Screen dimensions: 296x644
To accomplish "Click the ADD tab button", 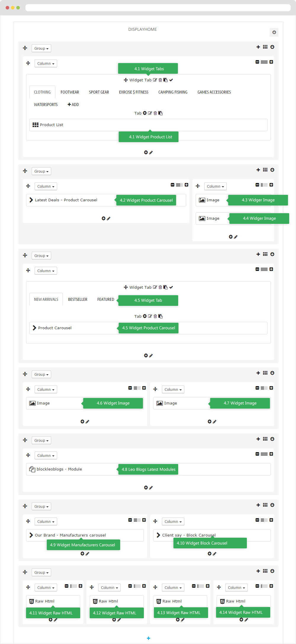I will [x=73, y=105].
